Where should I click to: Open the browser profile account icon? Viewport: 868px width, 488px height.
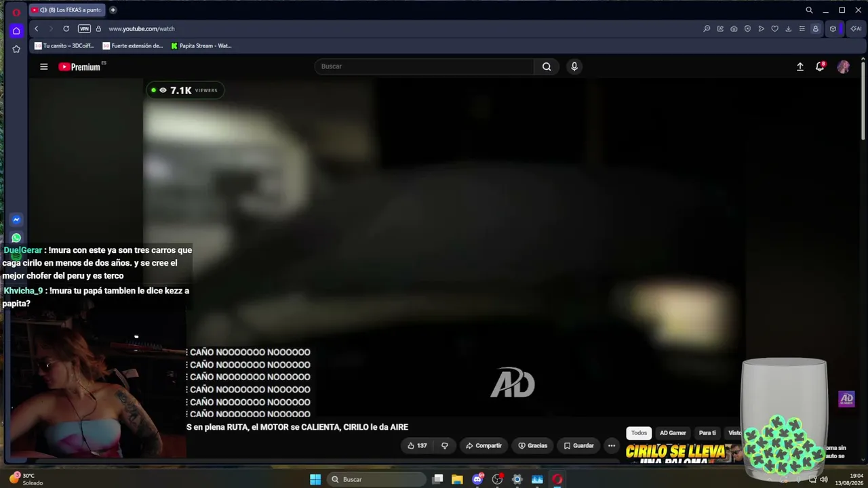pos(815,28)
